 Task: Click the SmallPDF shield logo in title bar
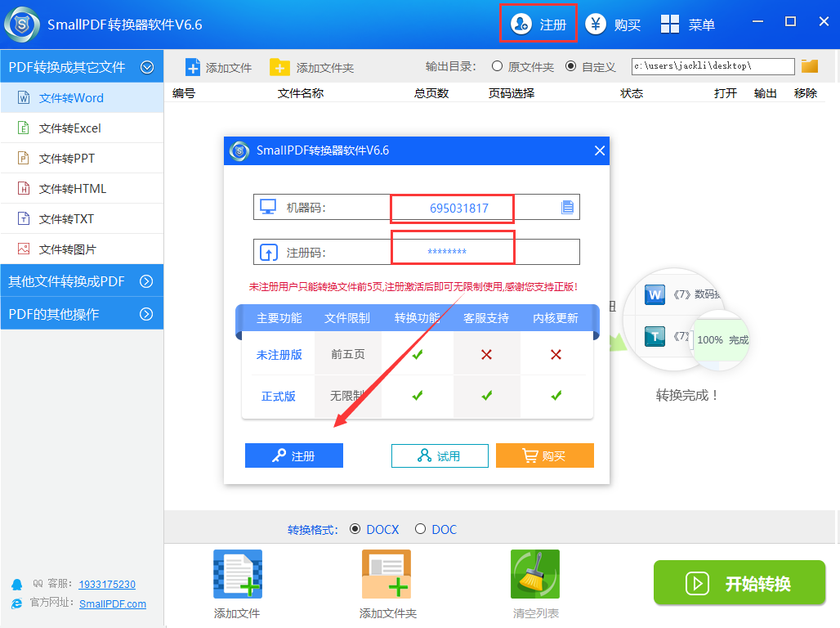[x=22, y=25]
